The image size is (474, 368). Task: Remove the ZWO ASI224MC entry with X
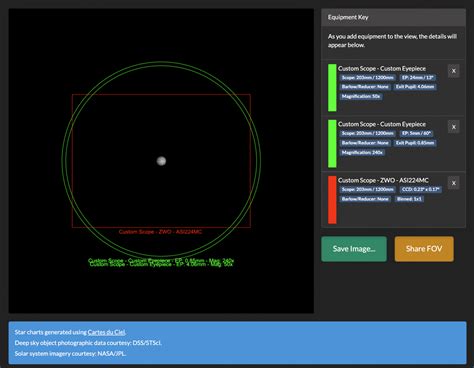[453, 183]
